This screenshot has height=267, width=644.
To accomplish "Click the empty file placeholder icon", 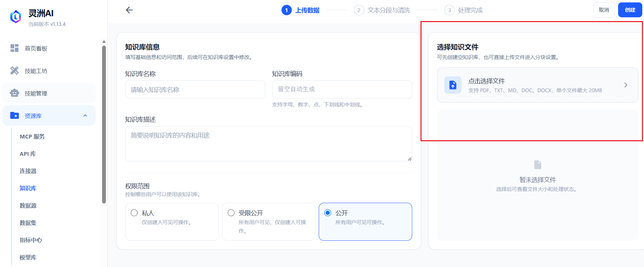I will pyautogui.click(x=537, y=165).
